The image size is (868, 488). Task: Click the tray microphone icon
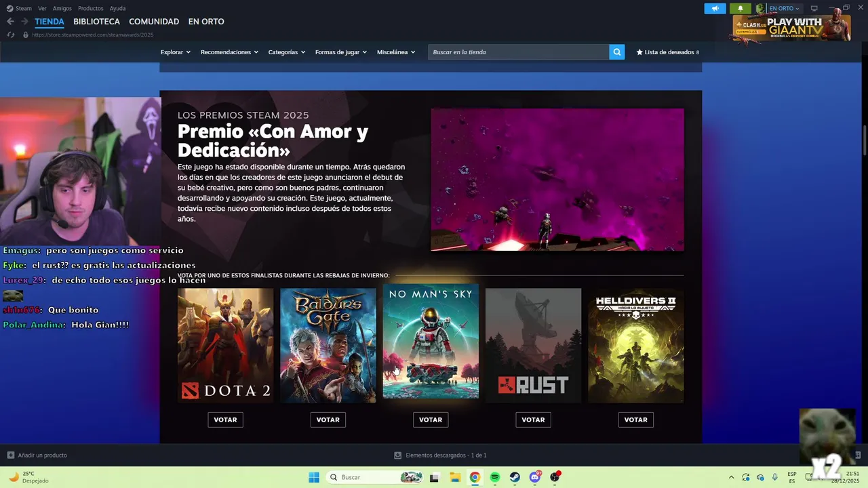[774, 477]
